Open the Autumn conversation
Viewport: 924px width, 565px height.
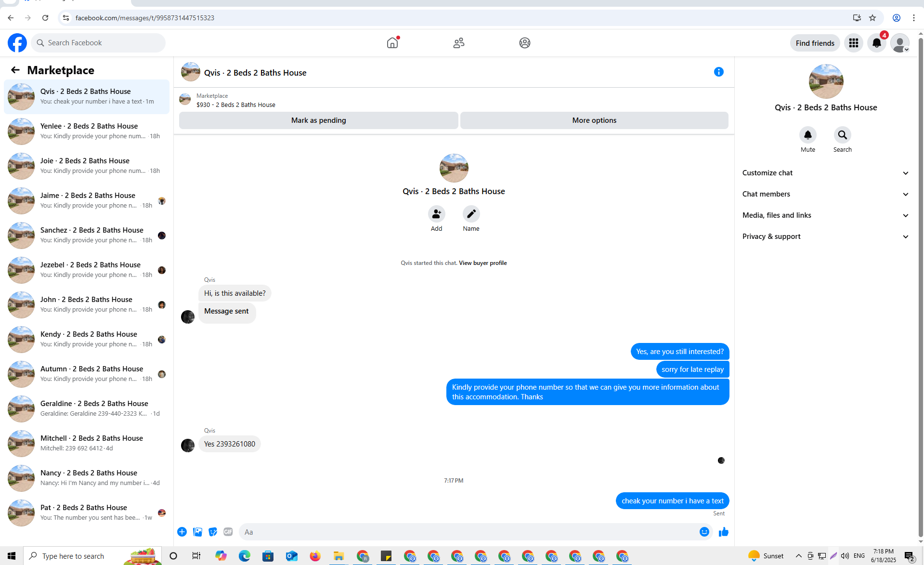(87, 374)
